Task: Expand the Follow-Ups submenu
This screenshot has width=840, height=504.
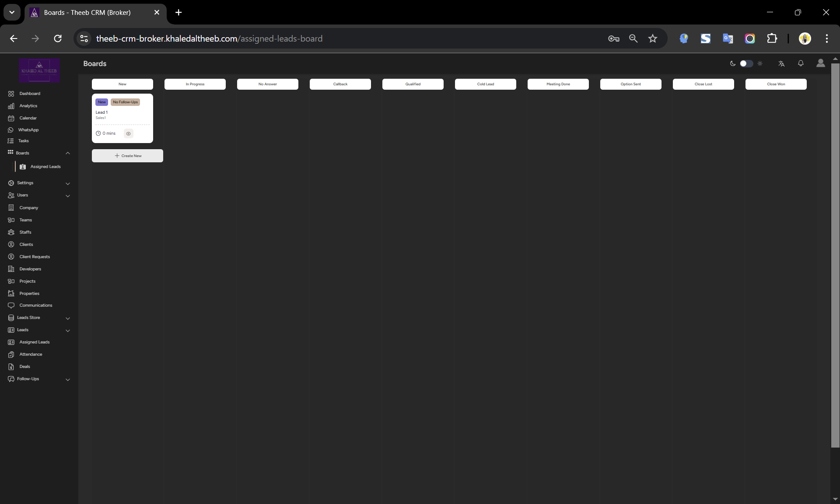Action: pyautogui.click(x=68, y=379)
